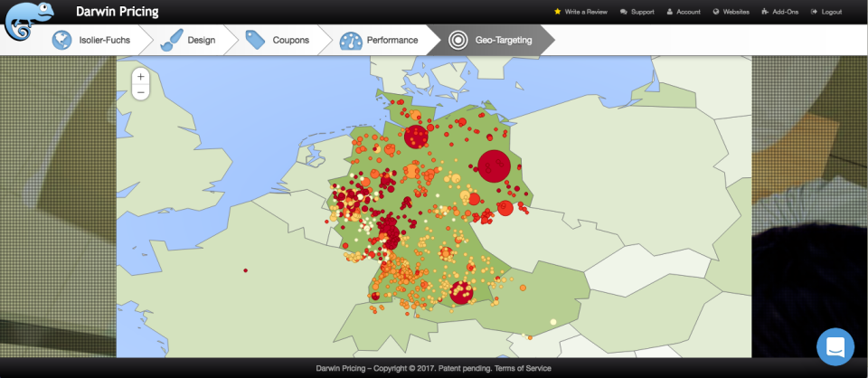Open the Terms of Service link
868x378 pixels.
click(x=523, y=368)
